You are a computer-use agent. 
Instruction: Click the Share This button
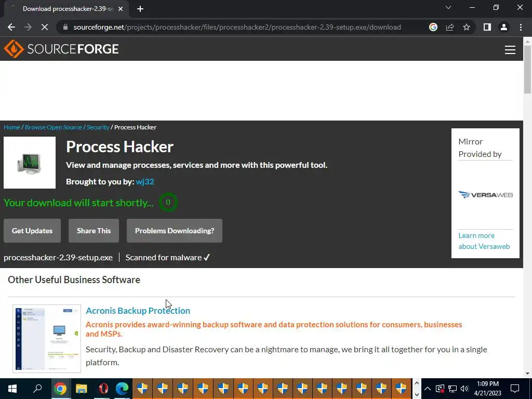pos(94,231)
